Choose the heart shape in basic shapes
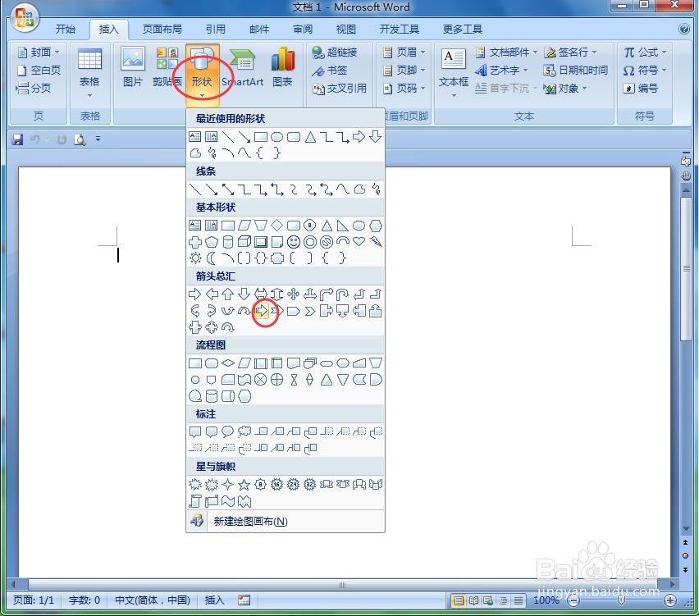Image resolution: width=699 pixels, height=616 pixels. [x=359, y=242]
